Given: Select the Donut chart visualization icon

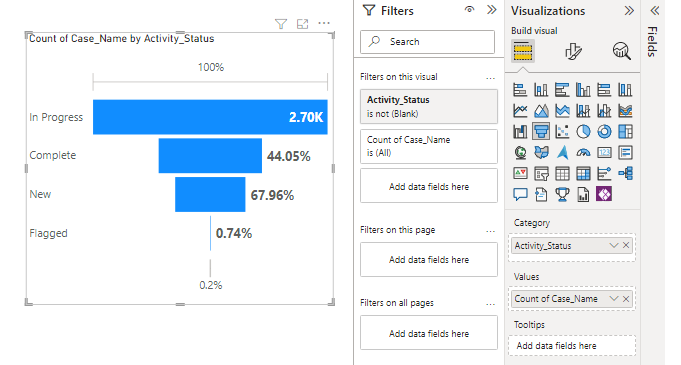Looking at the screenshot, I should coord(604,132).
